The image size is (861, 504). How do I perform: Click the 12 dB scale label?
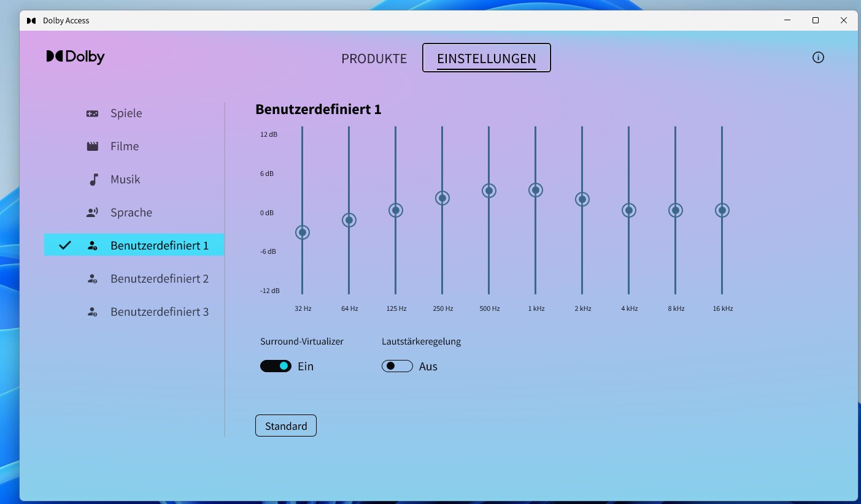point(269,134)
